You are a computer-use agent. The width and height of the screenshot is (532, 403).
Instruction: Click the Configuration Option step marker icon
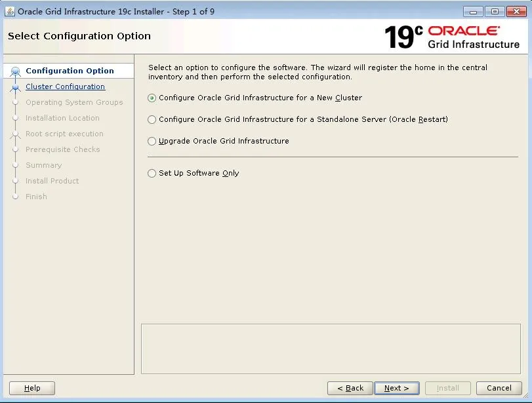[15, 71]
